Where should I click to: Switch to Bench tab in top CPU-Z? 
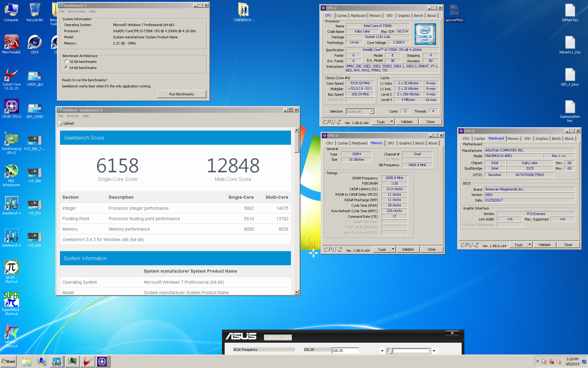[418, 16]
